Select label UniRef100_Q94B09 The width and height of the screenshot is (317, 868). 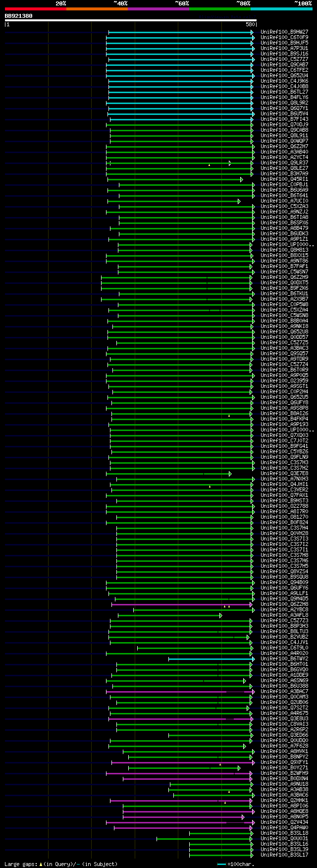[x=284, y=583]
